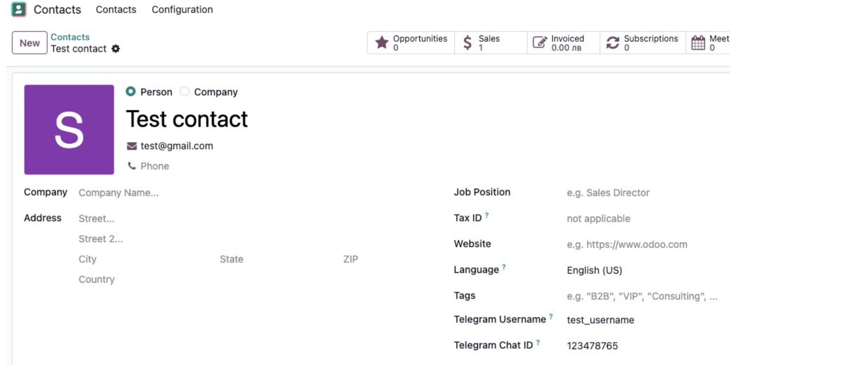Open Meetings via the calendar icon

(x=698, y=43)
